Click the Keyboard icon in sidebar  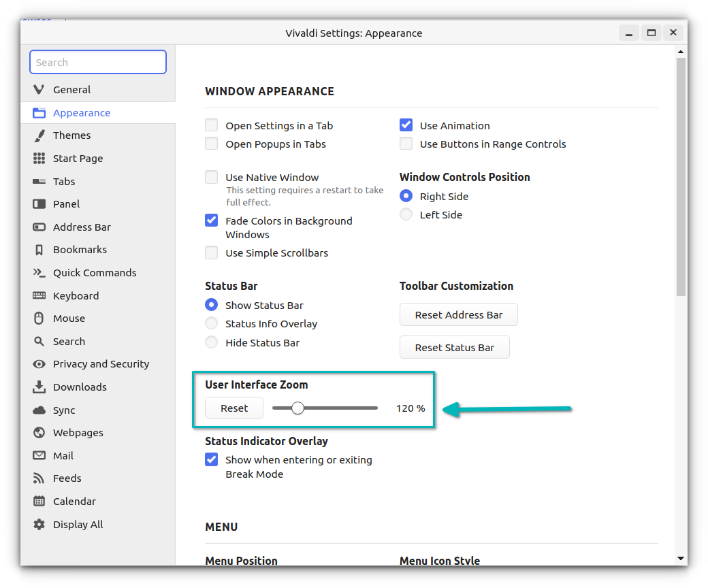tap(39, 295)
